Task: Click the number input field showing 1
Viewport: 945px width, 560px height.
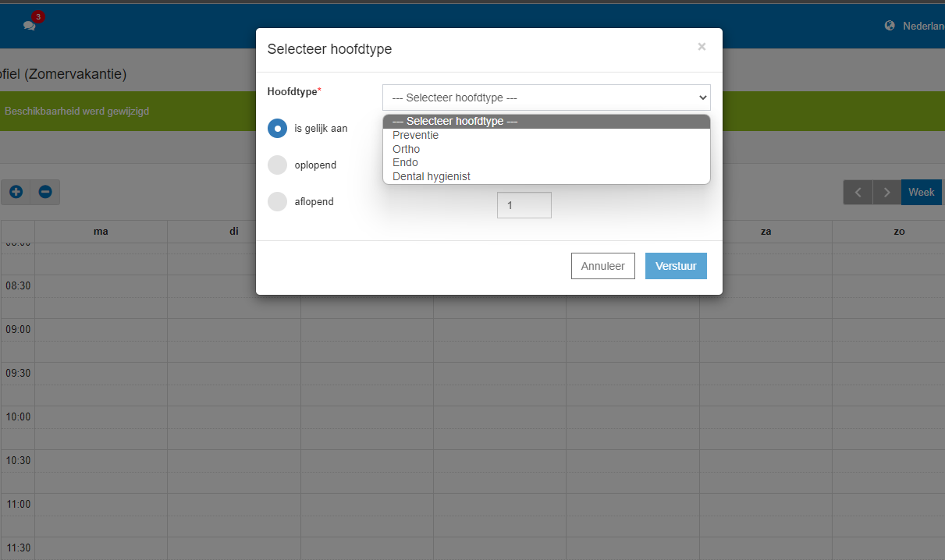Action: pyautogui.click(x=524, y=205)
